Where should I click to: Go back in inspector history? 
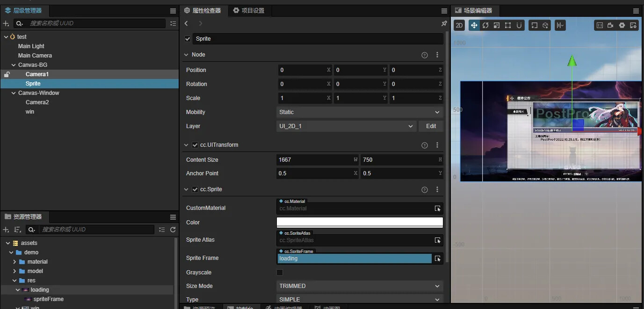click(x=187, y=23)
